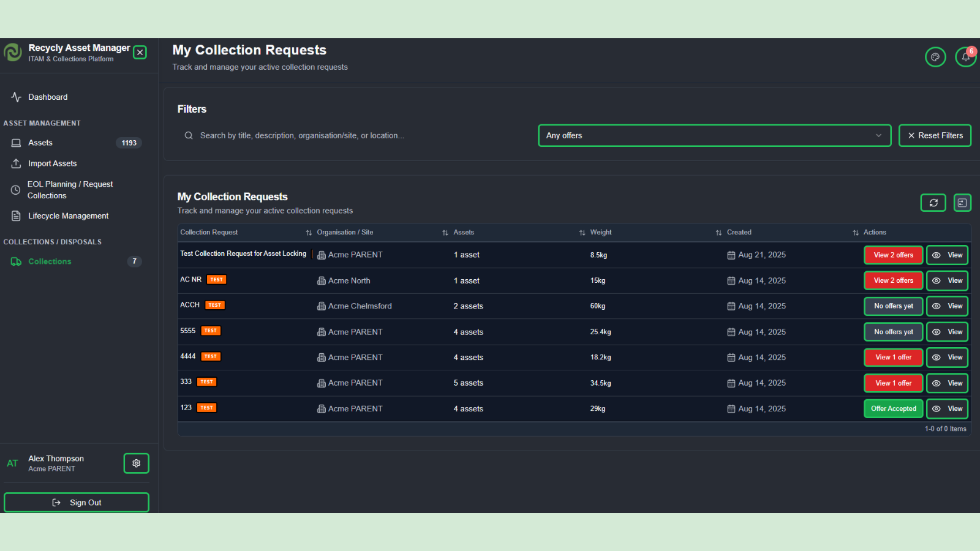
Task: Sort table by Weight column
Action: tap(600, 233)
